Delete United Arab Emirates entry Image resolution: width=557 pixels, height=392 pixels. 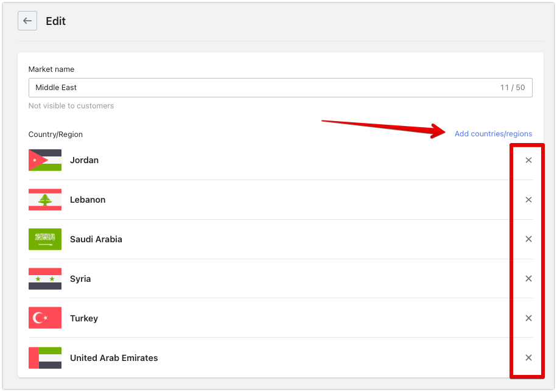[528, 357]
